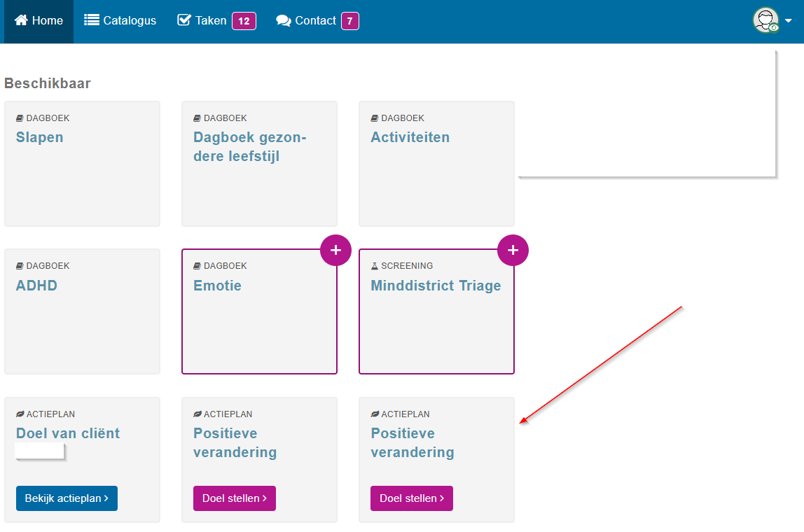Open the Doel van cliënt actieplan link
Screen dimensions: 804x532
click(x=68, y=433)
